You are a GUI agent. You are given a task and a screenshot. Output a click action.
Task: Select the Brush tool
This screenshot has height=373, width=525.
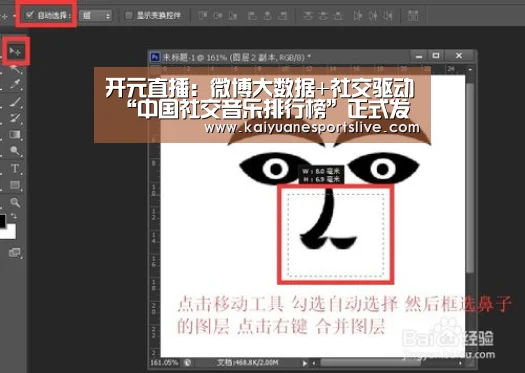15,101
